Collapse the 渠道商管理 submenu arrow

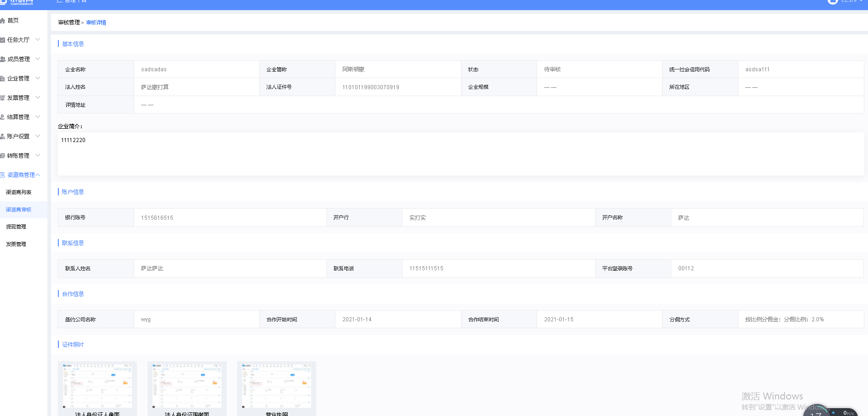click(38, 175)
